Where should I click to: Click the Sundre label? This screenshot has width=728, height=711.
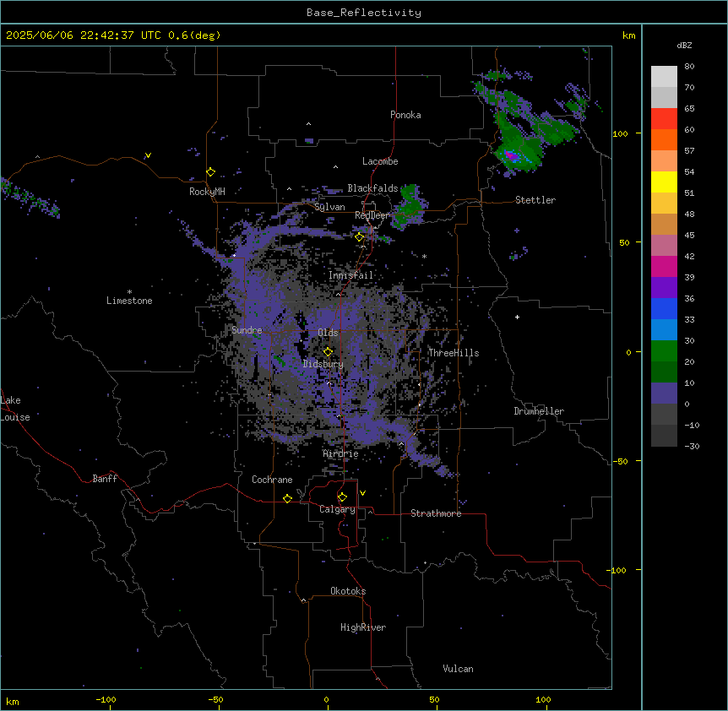coord(247,330)
